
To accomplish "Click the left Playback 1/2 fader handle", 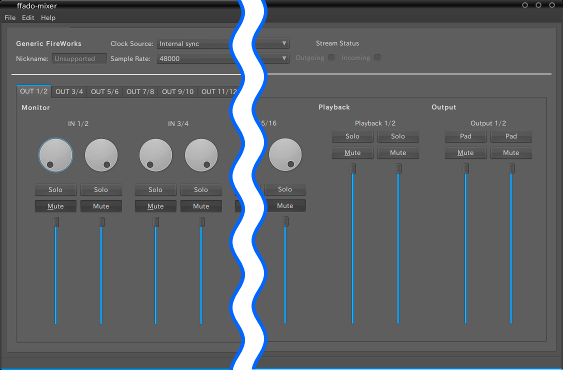I will [353, 168].
